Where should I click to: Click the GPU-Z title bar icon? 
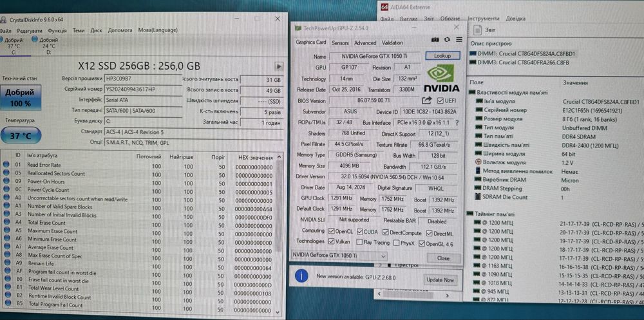pos(298,28)
